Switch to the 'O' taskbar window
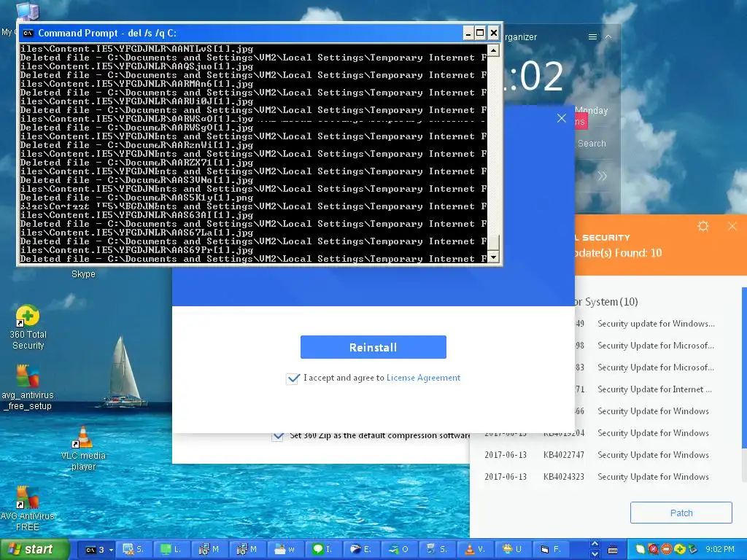The height and width of the screenshot is (560, 747). (399, 550)
